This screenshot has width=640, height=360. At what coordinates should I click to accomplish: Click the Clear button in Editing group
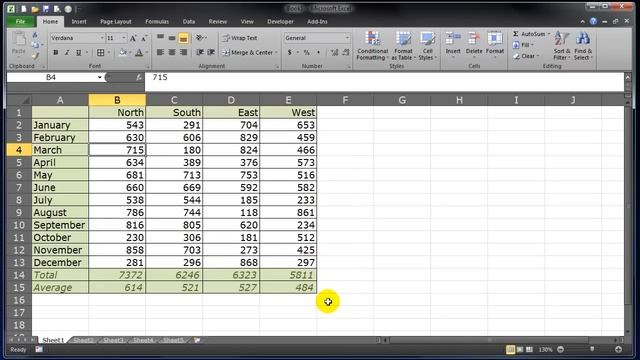coord(526,56)
